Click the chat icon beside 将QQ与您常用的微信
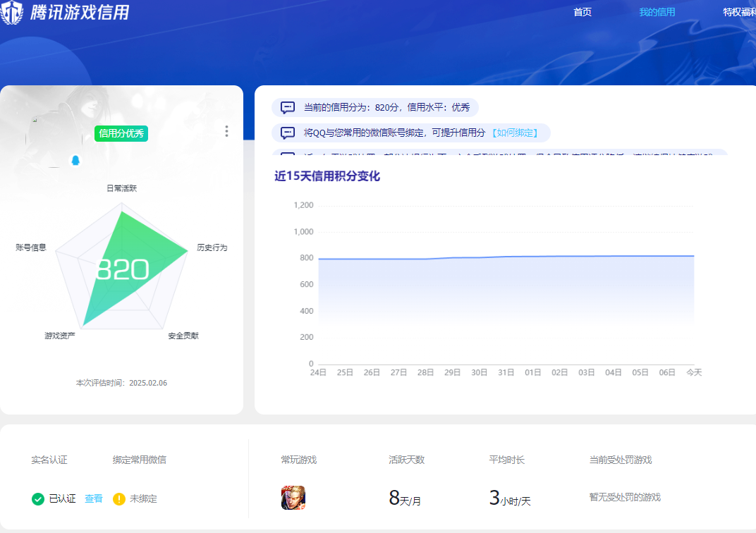The image size is (756, 533). click(288, 133)
